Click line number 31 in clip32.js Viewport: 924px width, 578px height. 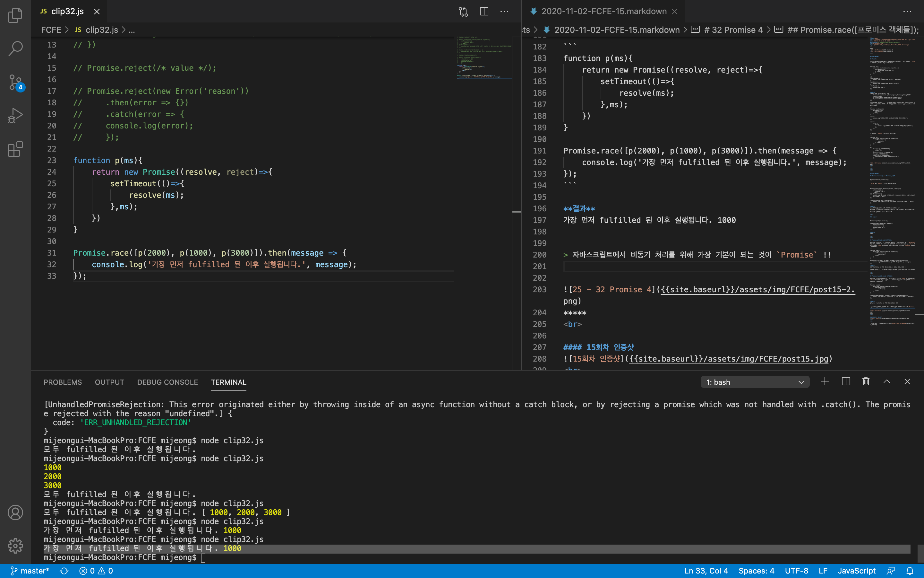[52, 253]
